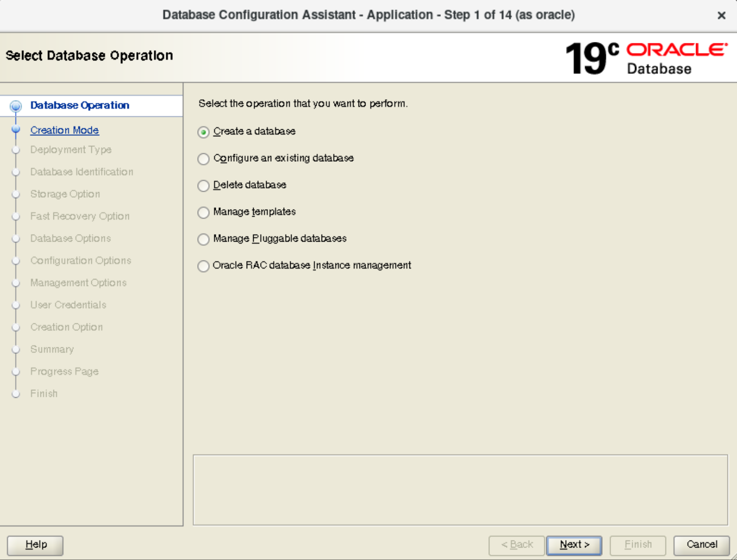
Task: Pick the Manage templates option
Action: click(x=203, y=213)
